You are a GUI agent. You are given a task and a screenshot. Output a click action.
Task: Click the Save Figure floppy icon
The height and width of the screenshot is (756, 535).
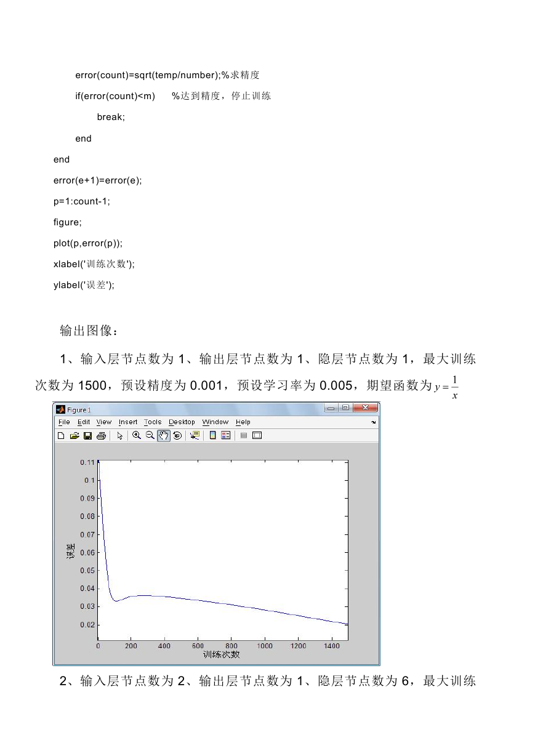tap(87, 435)
